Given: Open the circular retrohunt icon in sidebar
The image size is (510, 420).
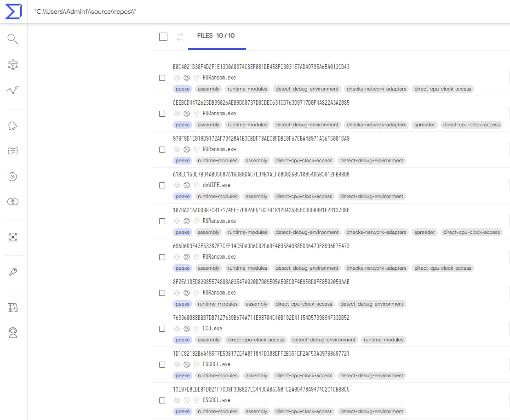Looking at the screenshot, I should (13, 176).
